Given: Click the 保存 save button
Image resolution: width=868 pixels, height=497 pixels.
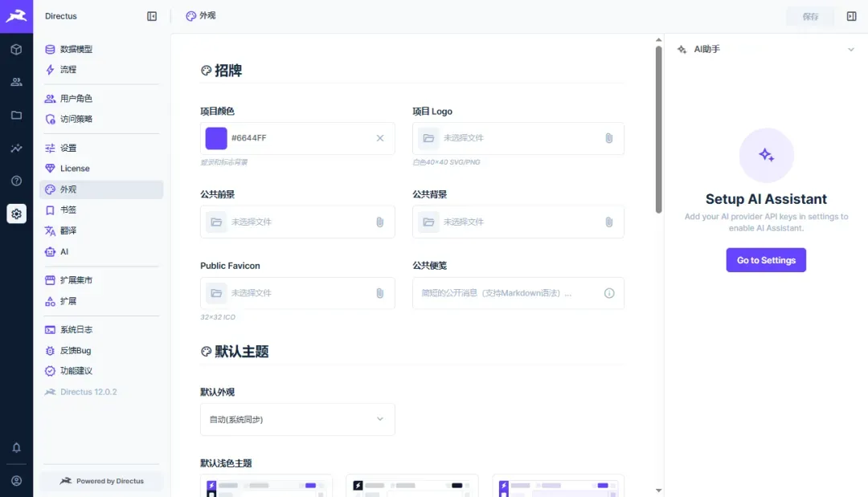Looking at the screenshot, I should pos(810,17).
